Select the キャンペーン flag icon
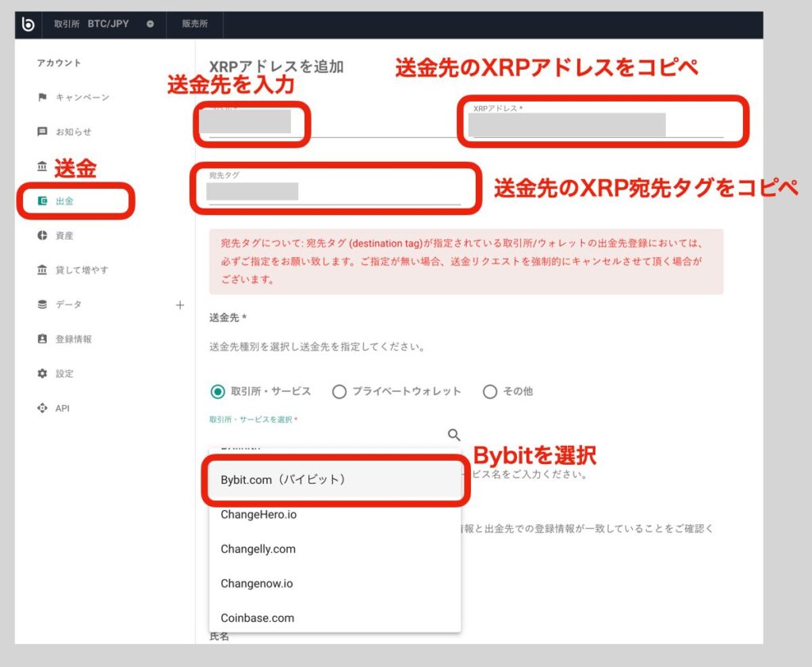The image size is (812, 667). click(x=44, y=97)
